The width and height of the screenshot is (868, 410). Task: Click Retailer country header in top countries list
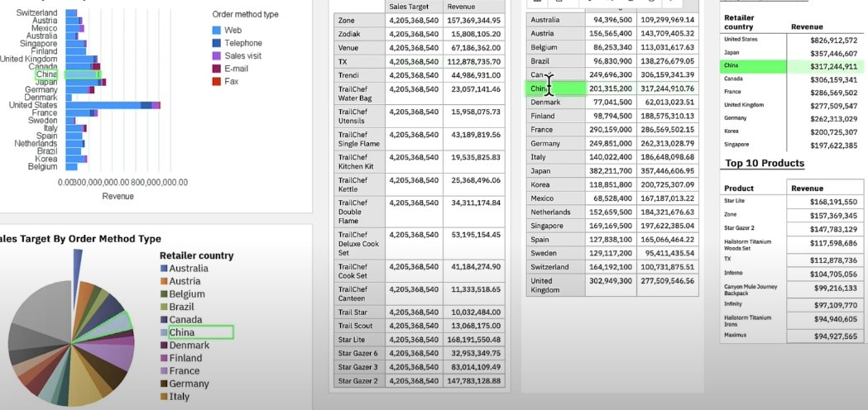click(739, 22)
